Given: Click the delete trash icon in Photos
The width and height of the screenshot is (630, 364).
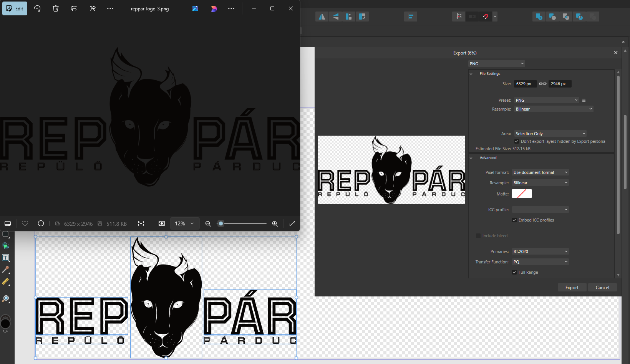Looking at the screenshot, I should [56, 8].
